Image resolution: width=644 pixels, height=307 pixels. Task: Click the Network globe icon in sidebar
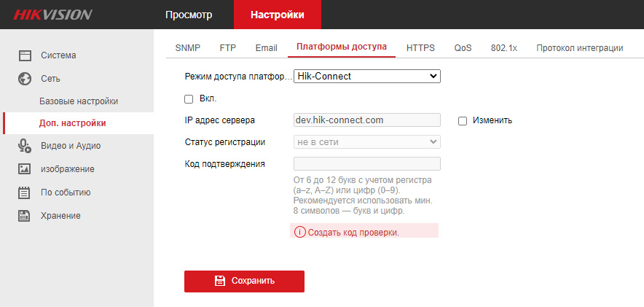pos(25,78)
